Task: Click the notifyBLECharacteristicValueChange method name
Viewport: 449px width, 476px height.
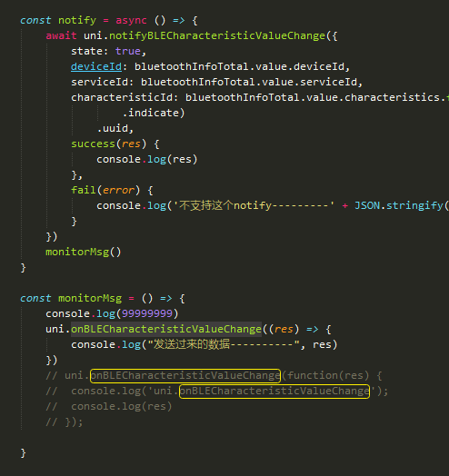Action: pyautogui.click(x=217, y=35)
